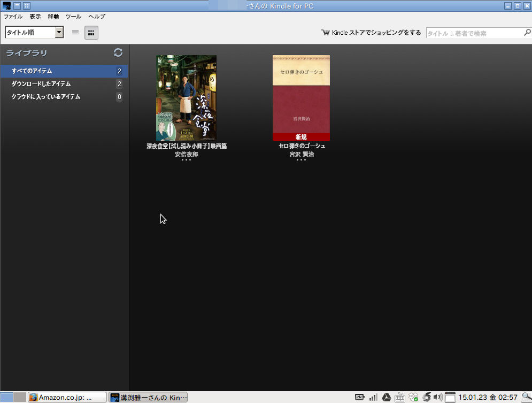The image size is (532, 403).
Task: Click author name 安倍夜郎
Action: coord(187,154)
